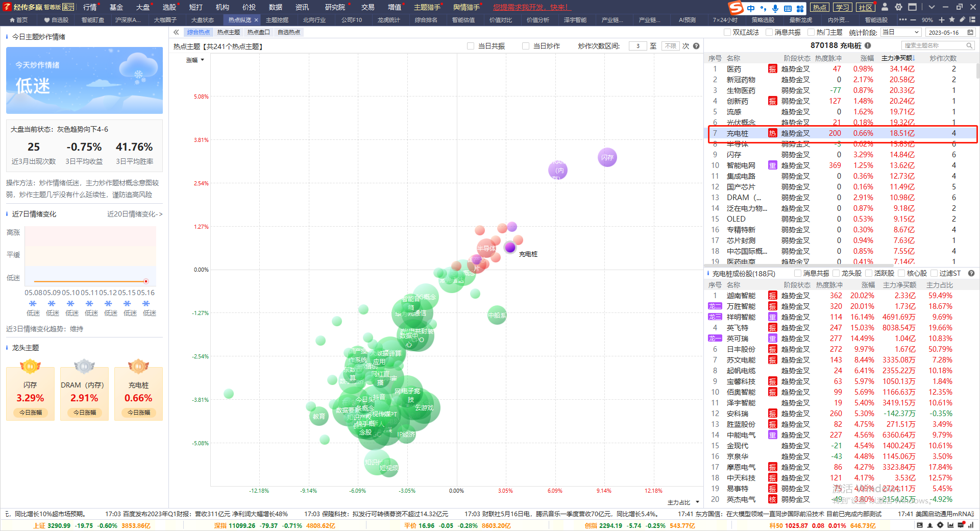This screenshot has width=980, height=531.
Task: Open the settings gear in title bar
Action: click(898, 7)
